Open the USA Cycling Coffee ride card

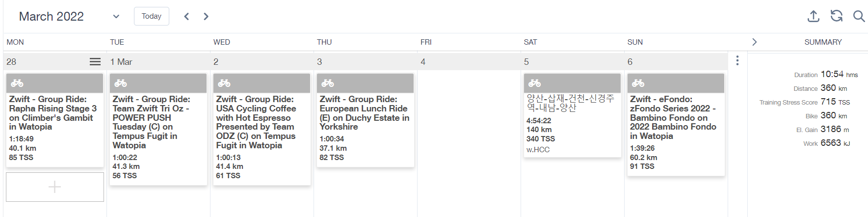[262, 129]
